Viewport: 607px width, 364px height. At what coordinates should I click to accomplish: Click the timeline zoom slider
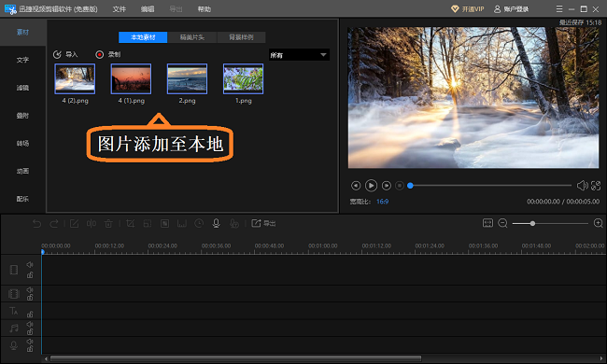coord(550,224)
